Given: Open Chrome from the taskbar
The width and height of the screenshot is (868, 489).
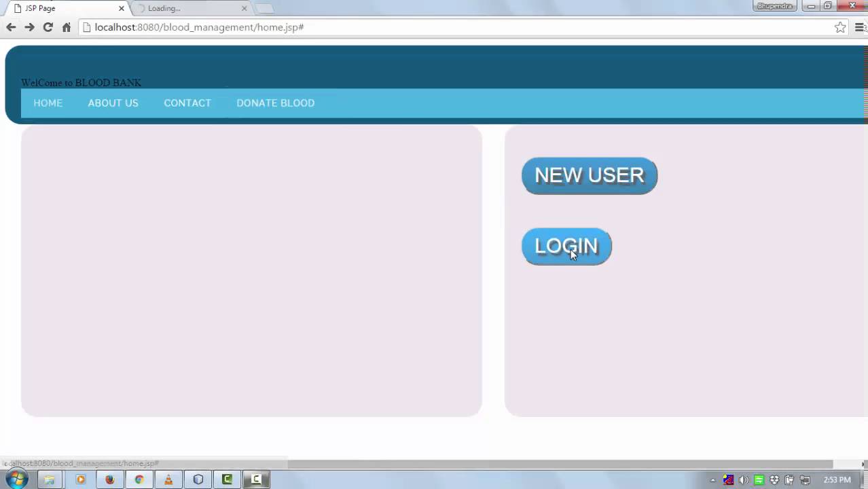Looking at the screenshot, I should point(139,479).
